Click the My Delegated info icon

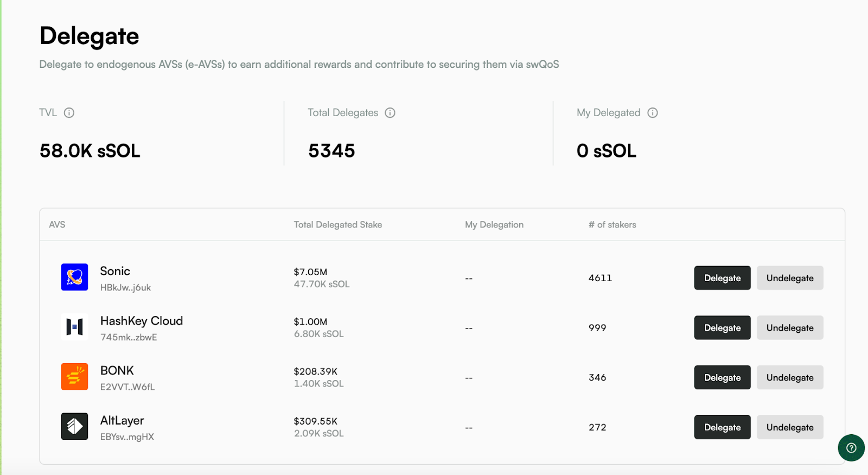(653, 113)
